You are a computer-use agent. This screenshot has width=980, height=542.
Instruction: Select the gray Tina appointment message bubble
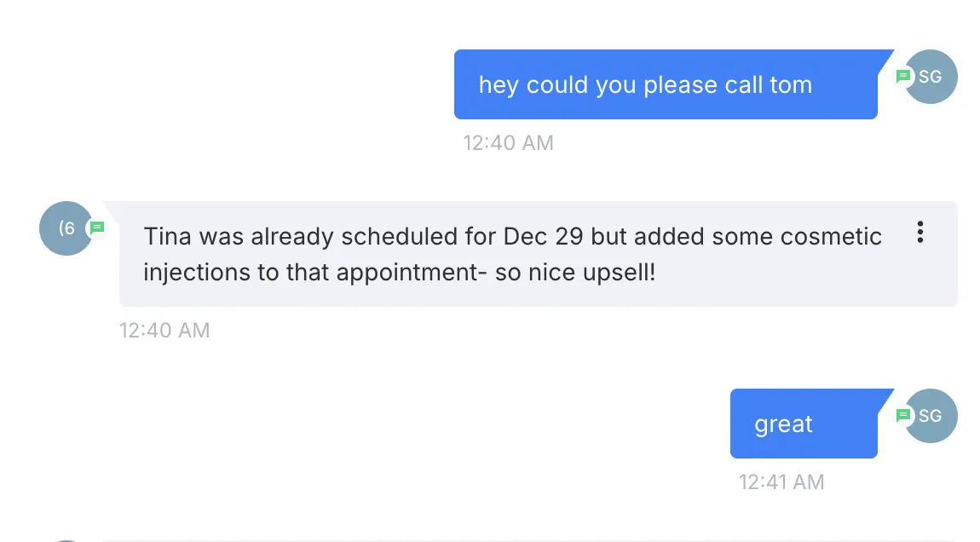tap(538, 254)
